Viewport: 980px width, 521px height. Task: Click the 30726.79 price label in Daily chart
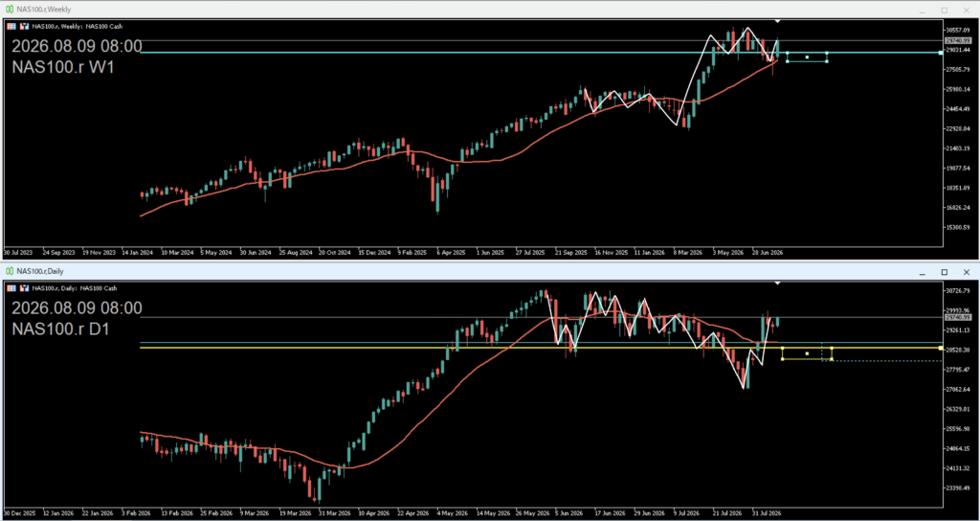point(957,291)
